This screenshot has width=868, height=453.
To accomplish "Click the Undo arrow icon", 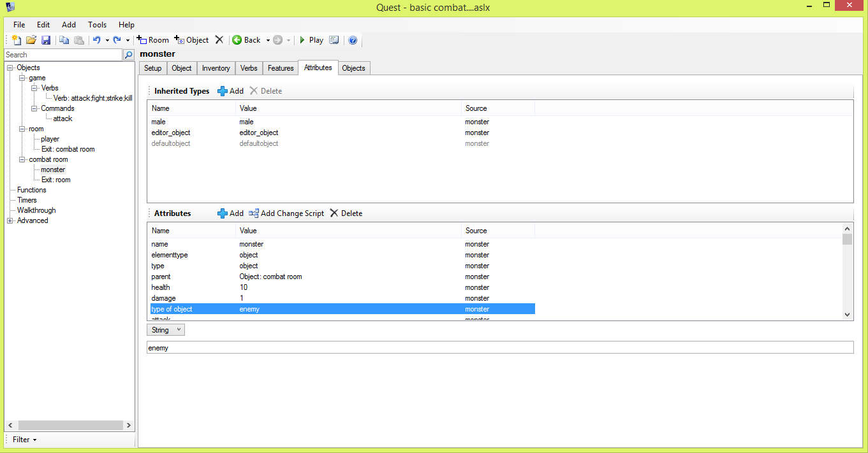I will click(96, 40).
